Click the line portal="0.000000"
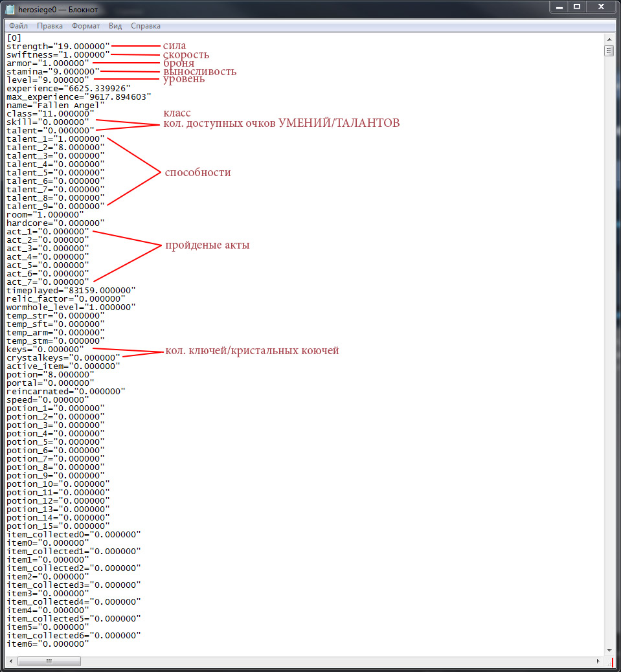The height and width of the screenshot is (672, 621). [50, 383]
